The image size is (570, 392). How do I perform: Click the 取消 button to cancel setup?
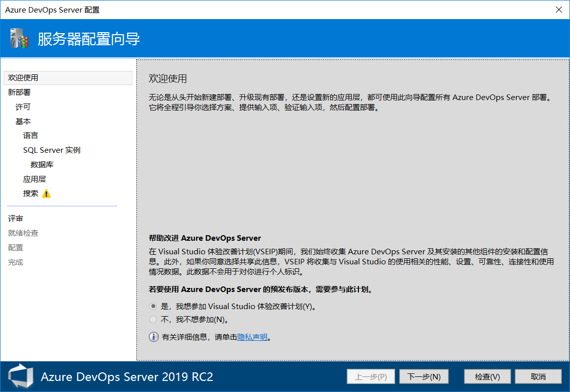click(x=538, y=376)
